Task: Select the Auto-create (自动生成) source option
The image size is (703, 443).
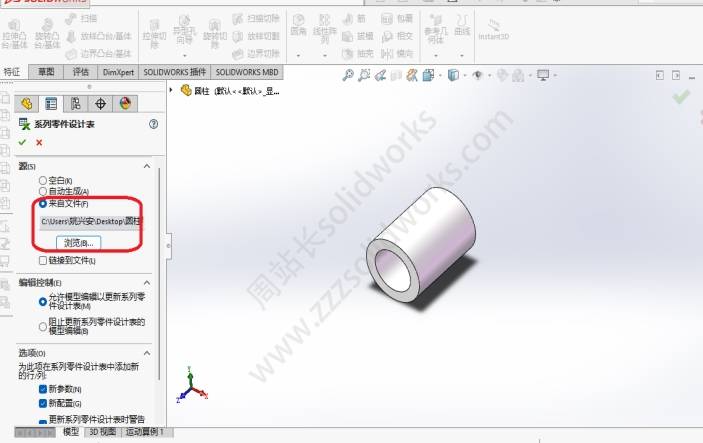Action: pyautogui.click(x=43, y=191)
